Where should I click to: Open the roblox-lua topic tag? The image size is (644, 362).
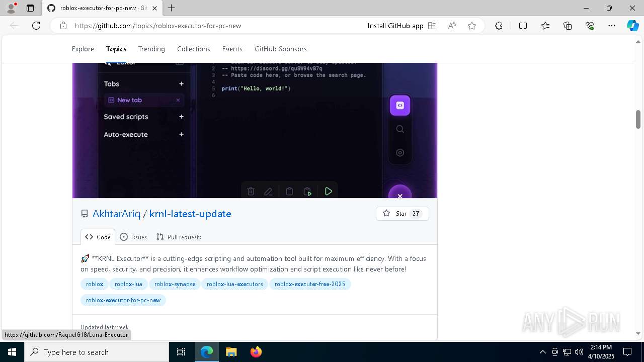click(x=128, y=284)
